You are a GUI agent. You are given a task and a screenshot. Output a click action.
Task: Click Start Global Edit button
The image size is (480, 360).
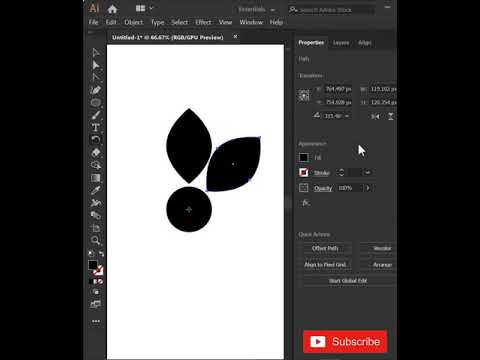[x=348, y=281]
